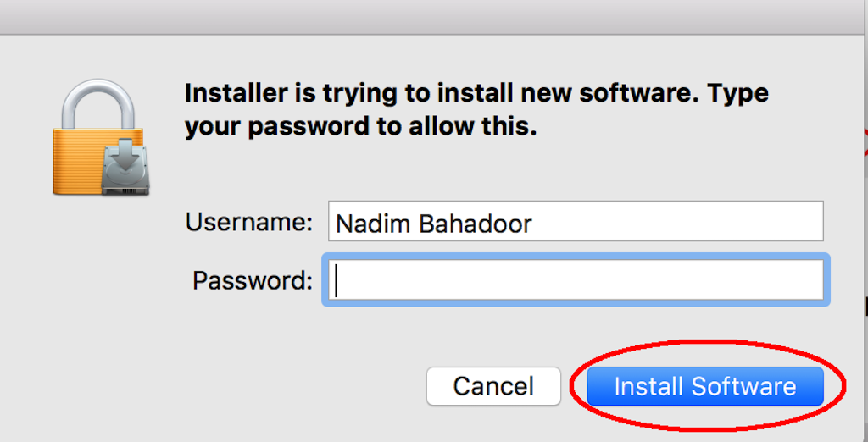Focus the Password input field
This screenshot has height=442, width=868.
pyautogui.click(x=576, y=279)
